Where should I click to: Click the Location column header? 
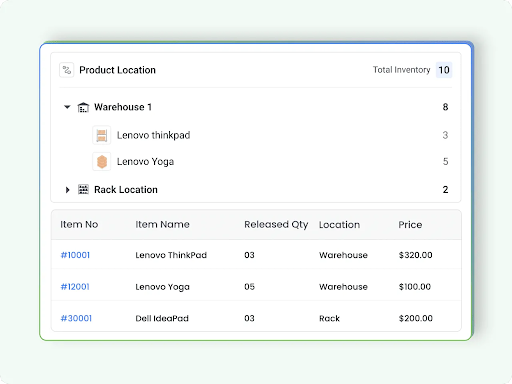[339, 225]
